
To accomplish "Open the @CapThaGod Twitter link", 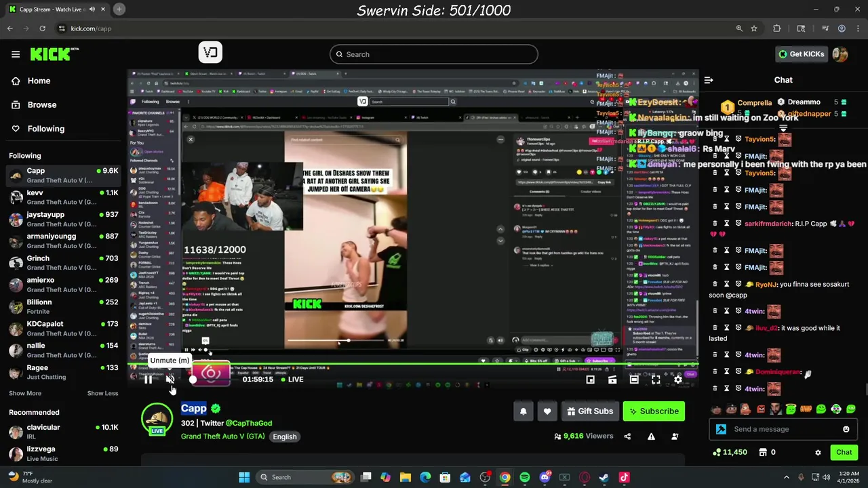I will tap(249, 423).
